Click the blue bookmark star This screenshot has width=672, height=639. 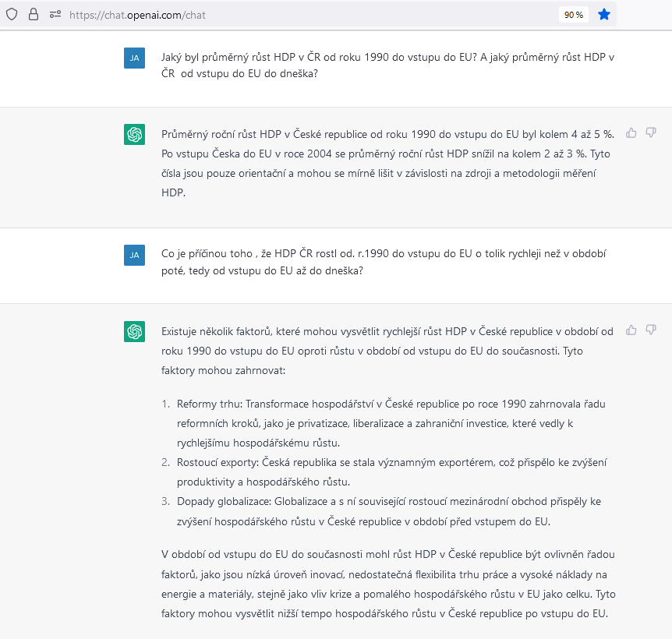[603, 14]
